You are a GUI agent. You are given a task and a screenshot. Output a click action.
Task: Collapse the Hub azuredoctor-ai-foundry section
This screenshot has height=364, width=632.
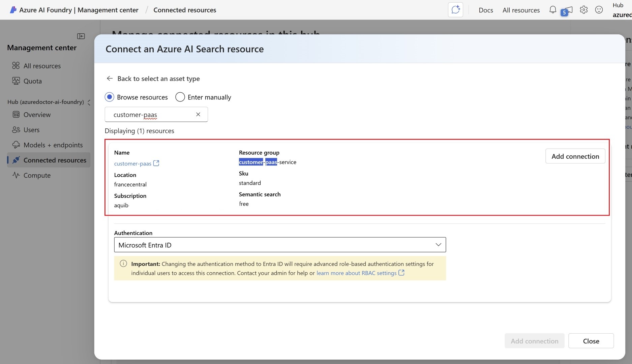(x=89, y=102)
